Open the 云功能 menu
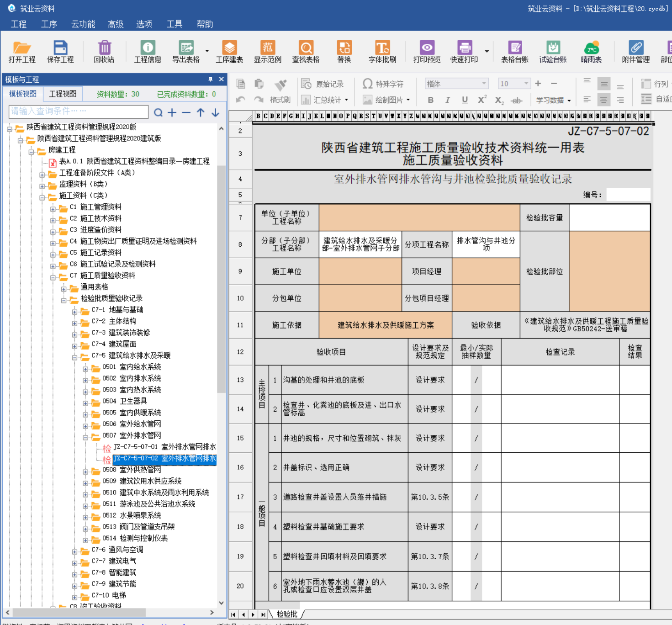Viewport: 672px width, 625px height. 83,24
